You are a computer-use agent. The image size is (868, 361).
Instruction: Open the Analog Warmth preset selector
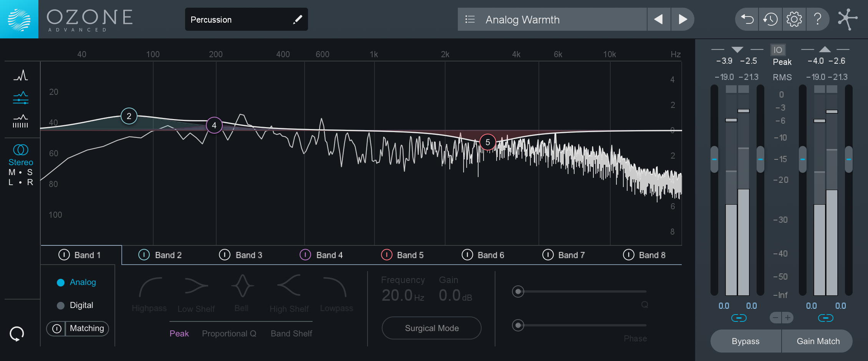(552, 19)
